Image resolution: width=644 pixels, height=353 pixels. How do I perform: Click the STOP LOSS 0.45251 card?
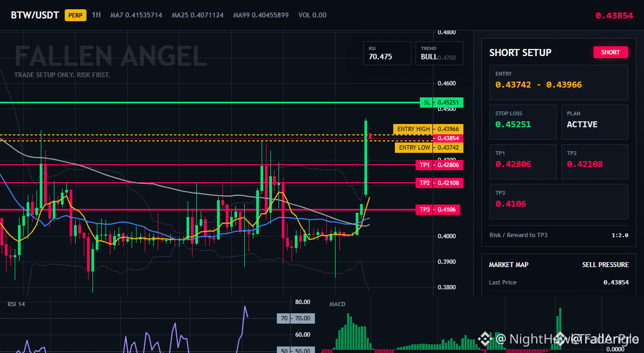[x=523, y=122]
